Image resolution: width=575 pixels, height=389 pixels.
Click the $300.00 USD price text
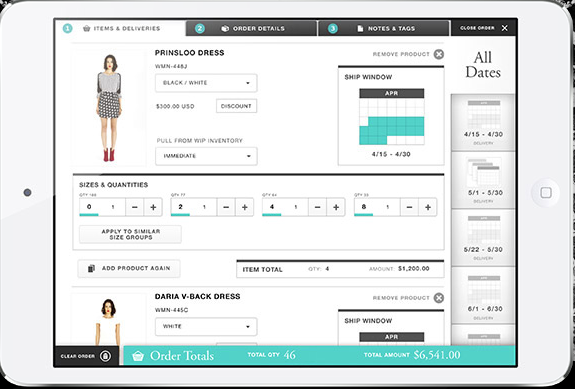coord(175,106)
